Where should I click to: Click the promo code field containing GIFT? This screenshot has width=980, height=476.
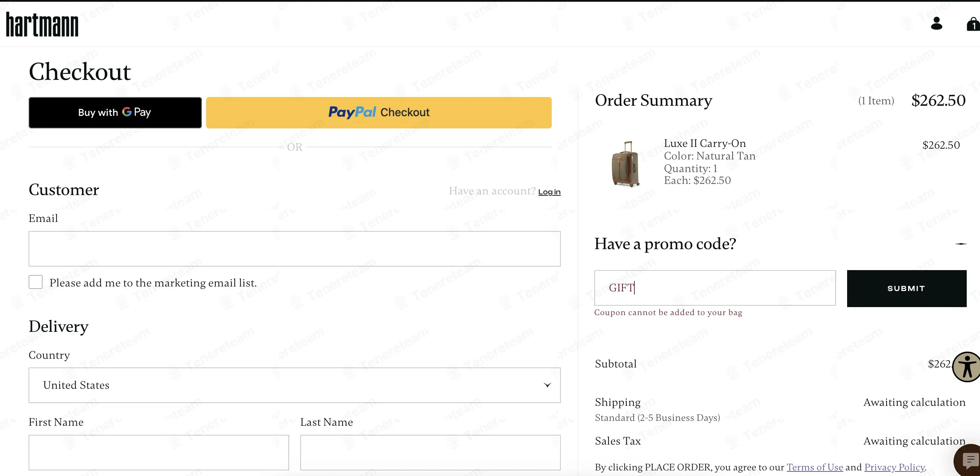(x=715, y=288)
